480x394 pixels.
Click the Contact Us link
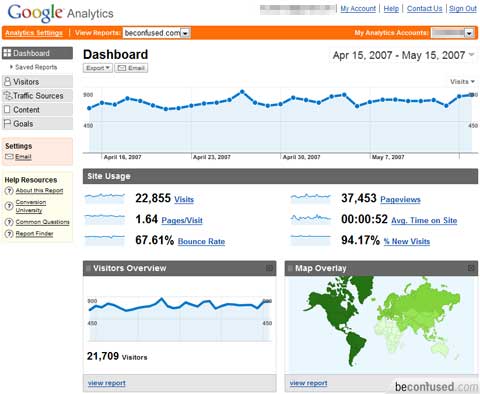424,9
